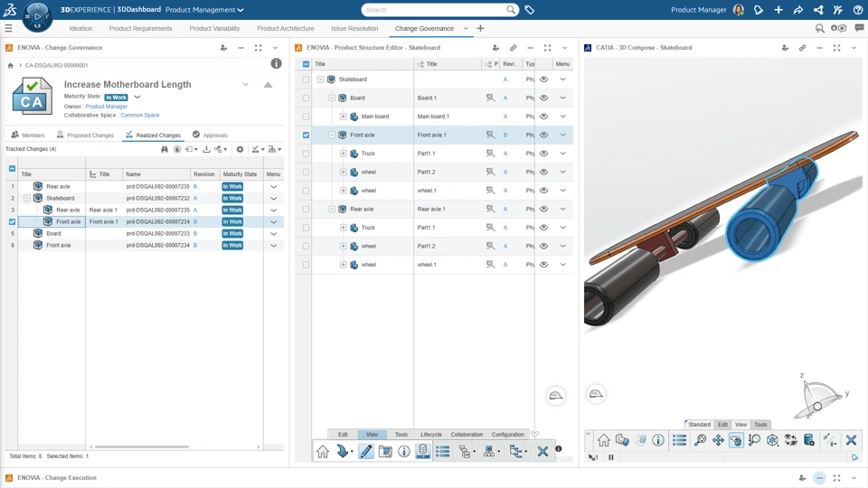
Task: Open menu chevron for Rear axle row 1
Action: click(x=273, y=186)
